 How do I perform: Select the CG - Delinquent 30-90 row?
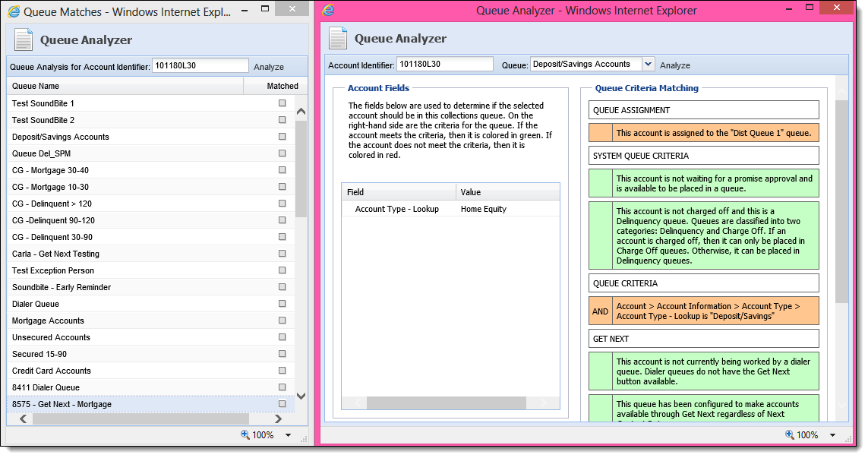[x=150, y=237]
